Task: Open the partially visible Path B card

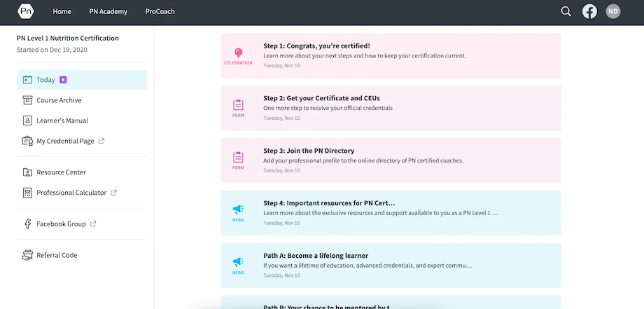Action: [391, 302]
